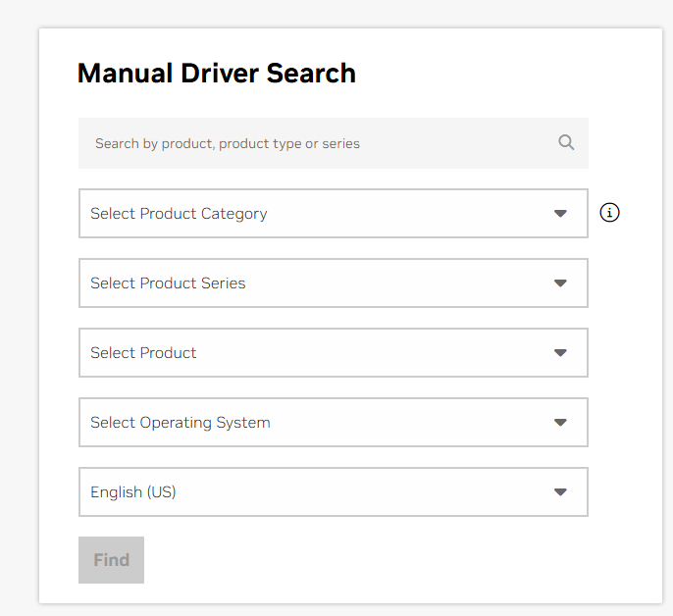This screenshot has height=616, width=673.
Task: Click the 'Select Operating System' label text
Action: pyautogui.click(x=181, y=423)
